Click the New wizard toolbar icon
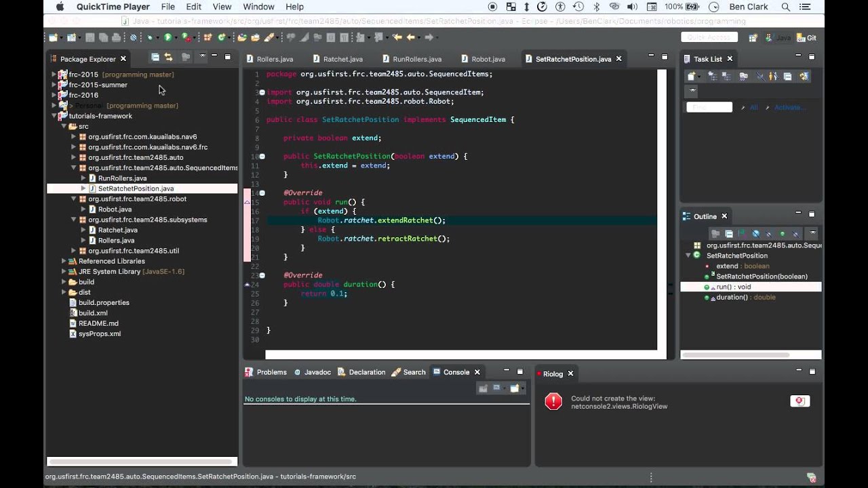 [x=53, y=37]
